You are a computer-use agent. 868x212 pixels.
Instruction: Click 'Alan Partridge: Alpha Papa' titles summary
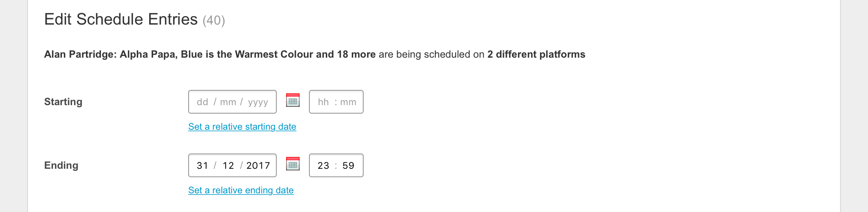point(109,54)
